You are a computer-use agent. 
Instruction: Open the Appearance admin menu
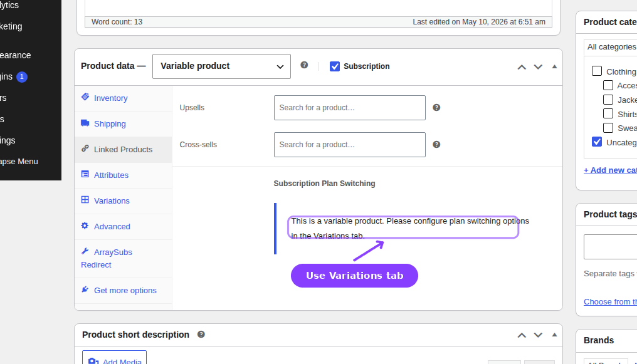16,55
